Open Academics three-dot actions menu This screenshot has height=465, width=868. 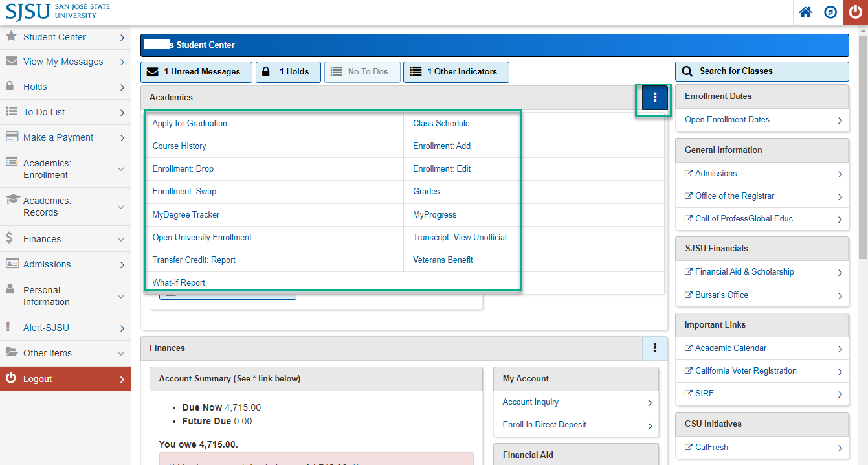655,97
